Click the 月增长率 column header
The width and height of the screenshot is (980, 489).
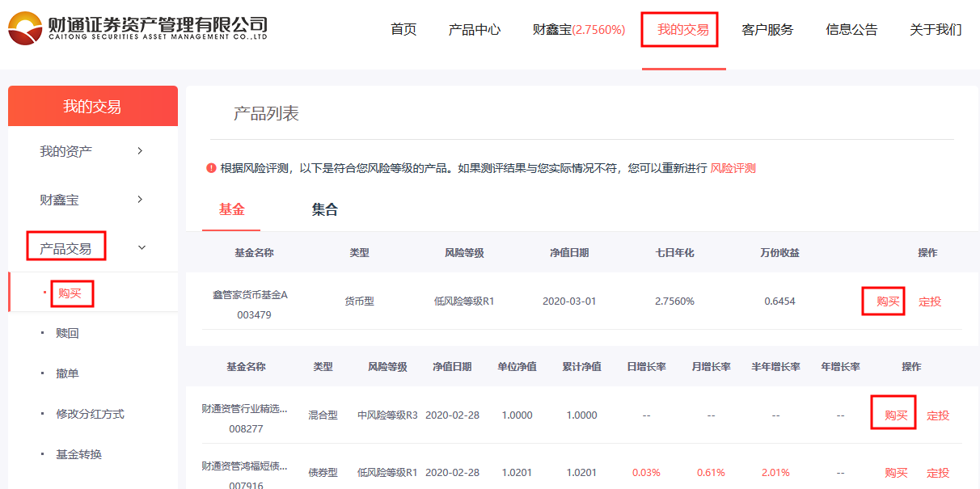click(711, 367)
